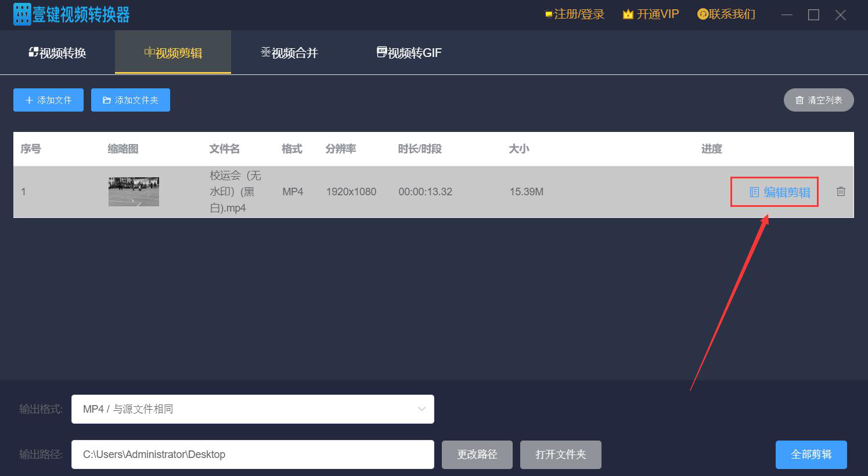Switch to the 视频转换 tab
Viewport: 868px width, 476px height.
click(57, 53)
